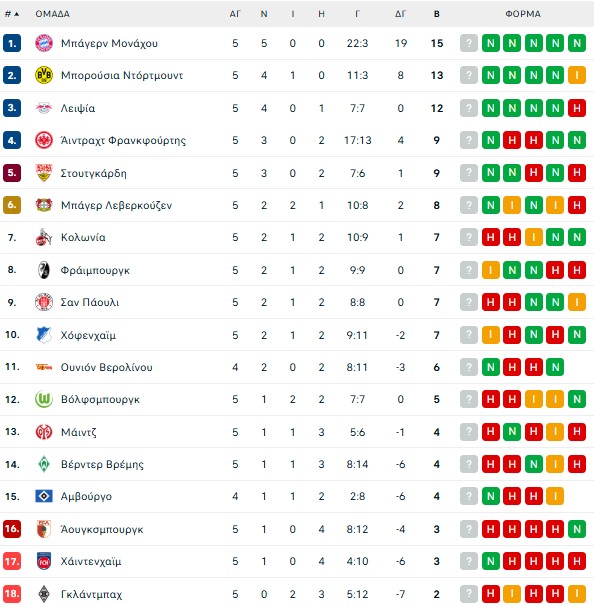Sort by the B points column header
This screenshot has width=594, height=607.
436,14
